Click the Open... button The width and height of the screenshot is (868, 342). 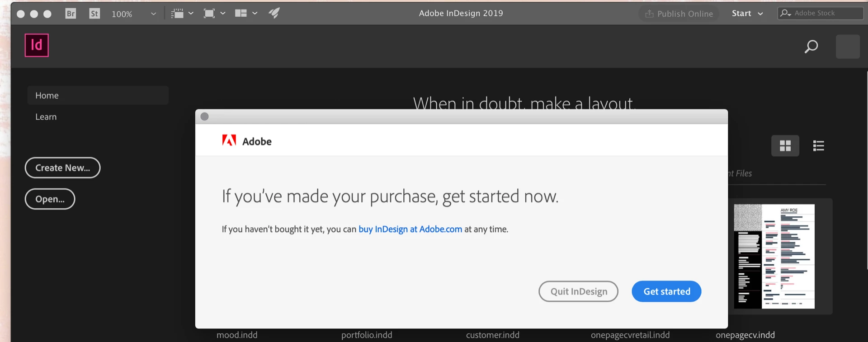(x=50, y=199)
